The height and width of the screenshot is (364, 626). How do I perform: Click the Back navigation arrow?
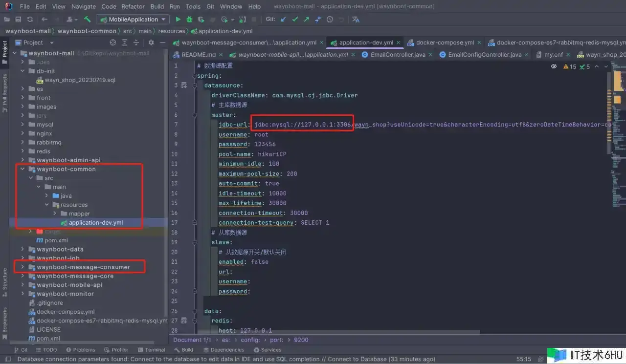tap(45, 20)
